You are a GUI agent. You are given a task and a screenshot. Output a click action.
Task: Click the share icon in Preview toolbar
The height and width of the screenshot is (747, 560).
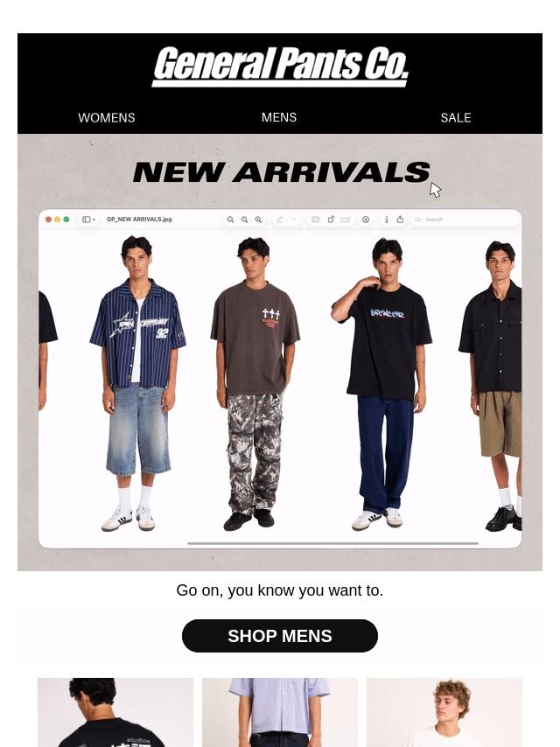tap(401, 220)
